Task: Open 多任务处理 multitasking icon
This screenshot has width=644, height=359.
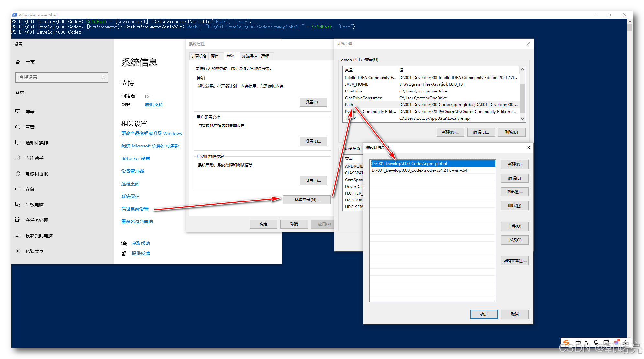Action: (18, 220)
